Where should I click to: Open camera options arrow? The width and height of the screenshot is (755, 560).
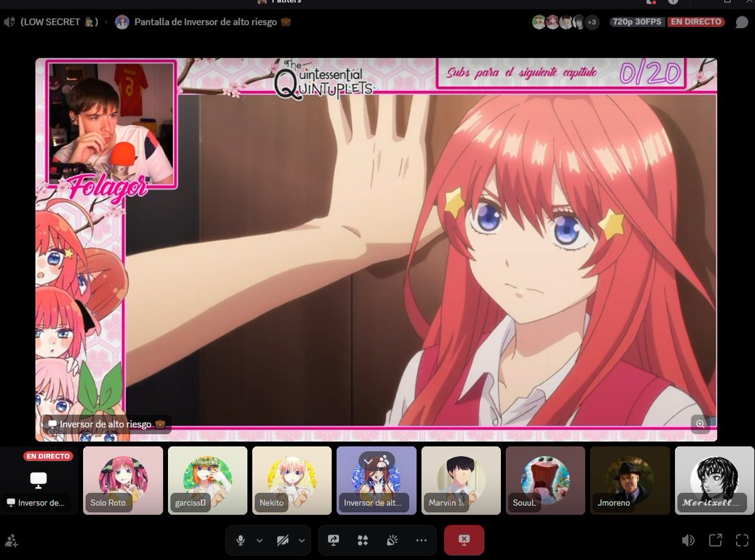click(x=301, y=540)
